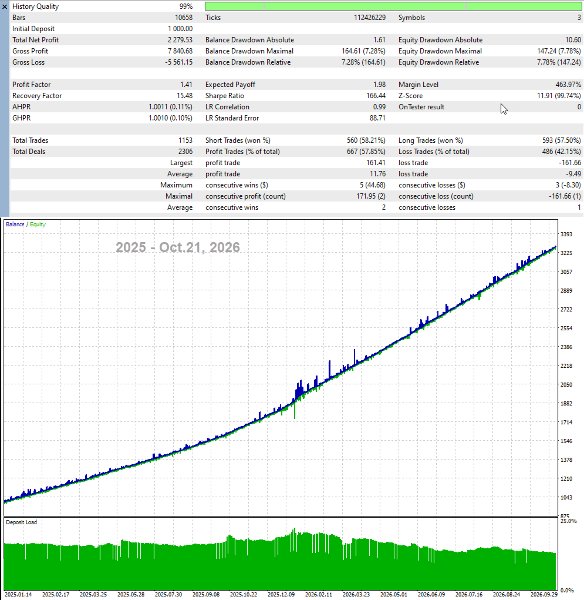Select the Symbols label
Viewport: 584px width, 600px height.
(x=411, y=18)
